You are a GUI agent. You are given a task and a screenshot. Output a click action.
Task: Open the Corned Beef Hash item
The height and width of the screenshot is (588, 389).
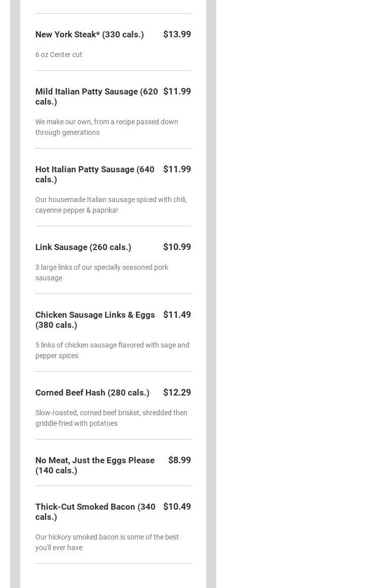coord(92,393)
